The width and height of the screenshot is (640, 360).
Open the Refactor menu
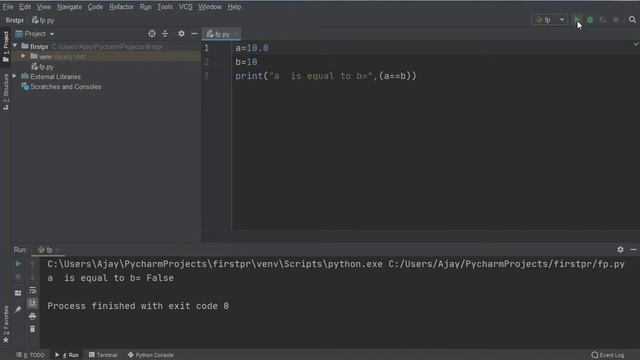coord(121,7)
